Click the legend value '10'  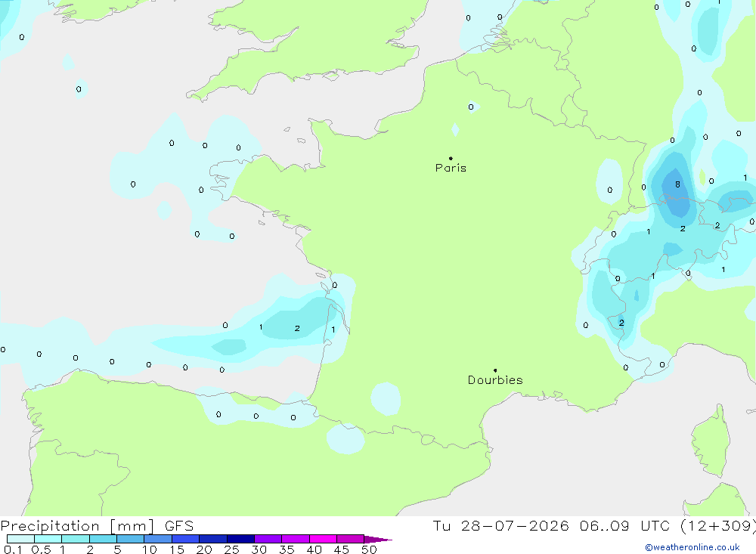150,549
